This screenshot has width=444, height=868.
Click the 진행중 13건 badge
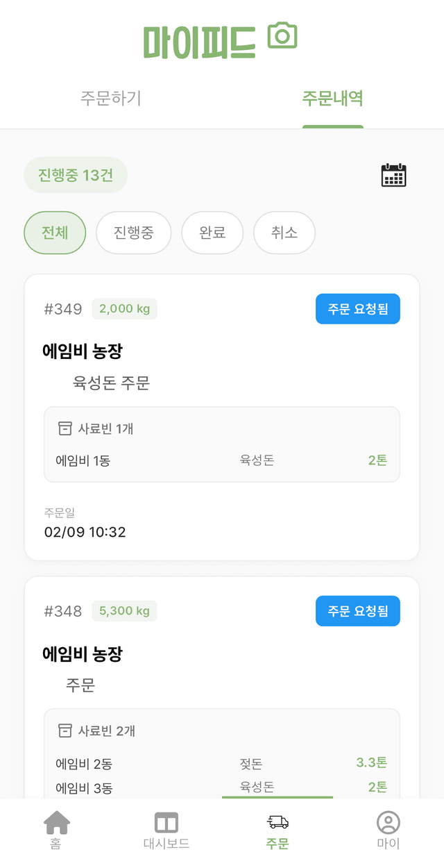(x=75, y=175)
